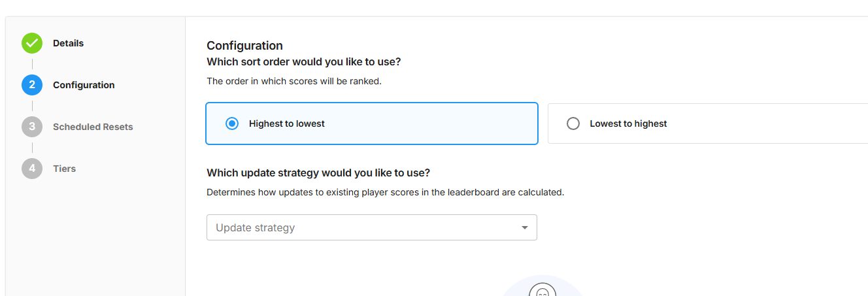Screen dimensions: 868x296
Task: Select the Highest to lowest radio button
Action: click(x=232, y=123)
